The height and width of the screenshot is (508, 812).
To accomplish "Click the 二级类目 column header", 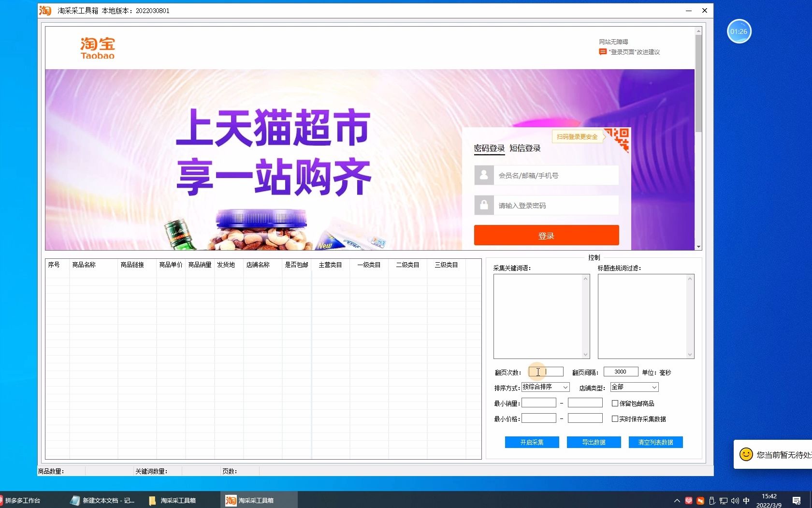I will [408, 265].
